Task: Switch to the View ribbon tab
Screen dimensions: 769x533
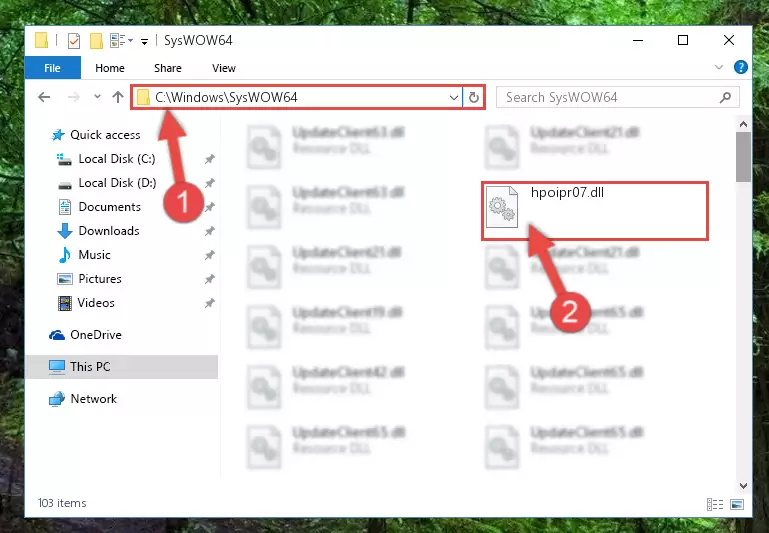Action: pos(224,68)
